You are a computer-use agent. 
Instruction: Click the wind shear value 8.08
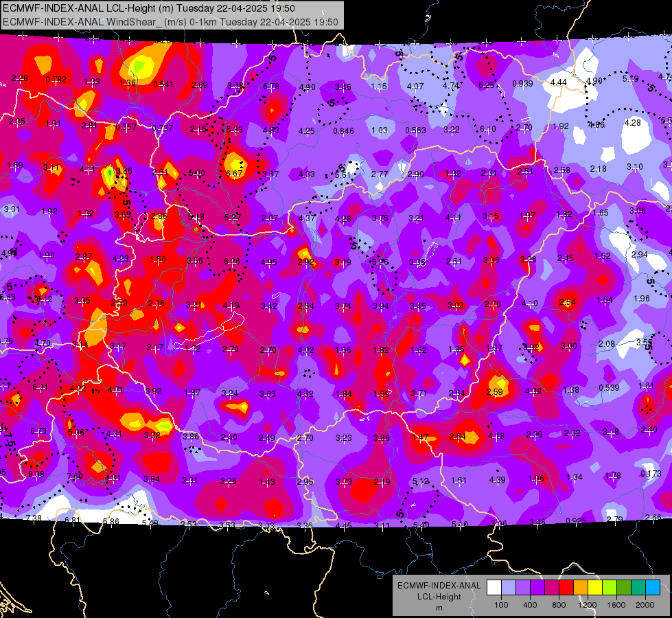point(36,474)
